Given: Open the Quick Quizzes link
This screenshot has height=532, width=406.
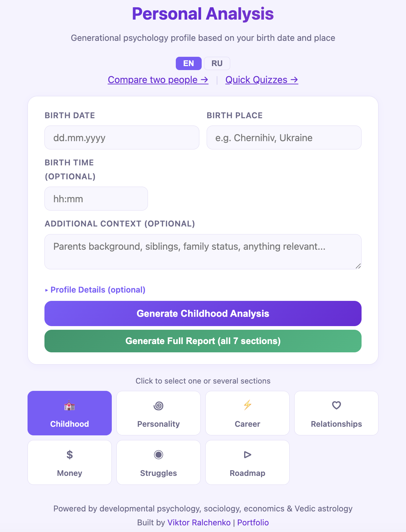Looking at the screenshot, I should (262, 80).
